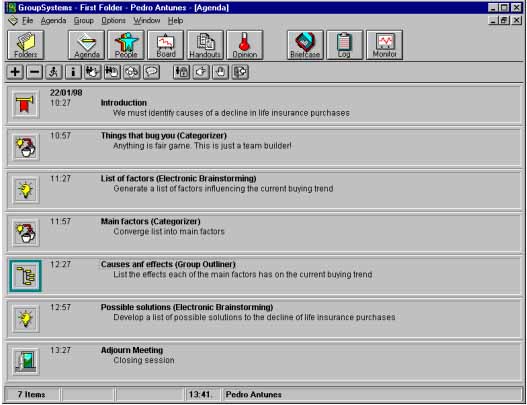Open the Help menu

175,21
